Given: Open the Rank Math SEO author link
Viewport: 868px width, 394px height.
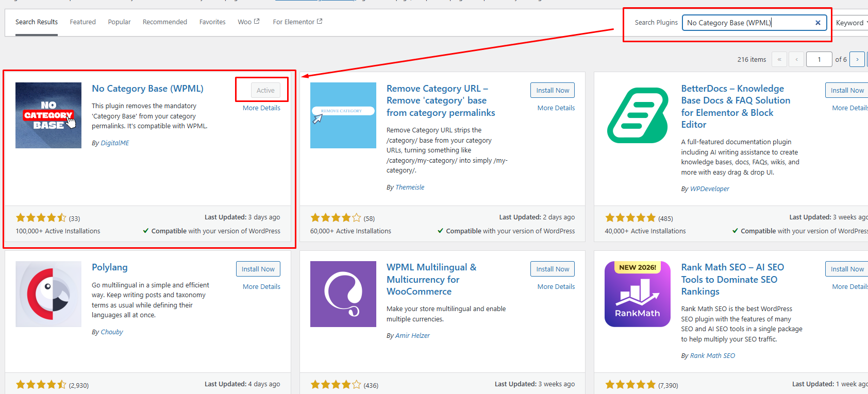Looking at the screenshot, I should pos(713,356).
